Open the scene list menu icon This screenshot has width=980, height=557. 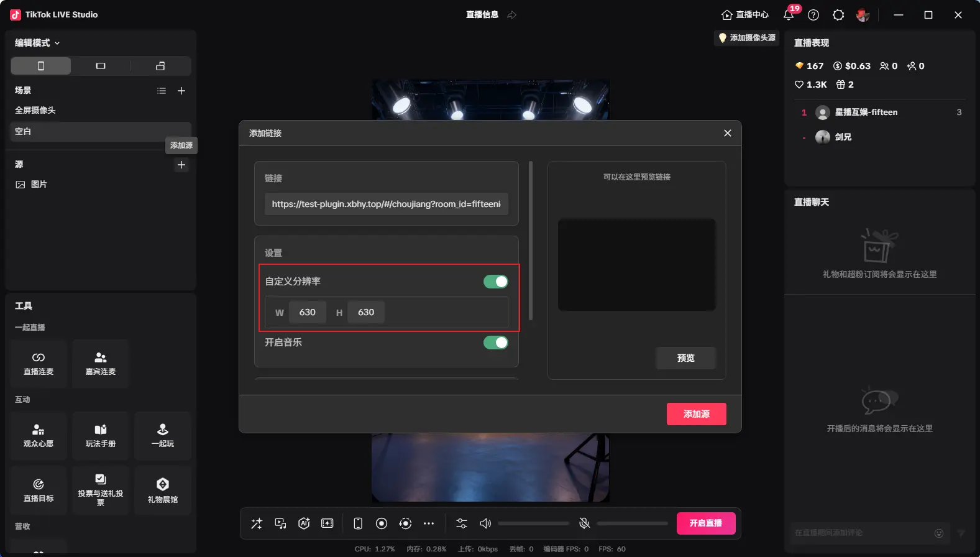pyautogui.click(x=162, y=91)
